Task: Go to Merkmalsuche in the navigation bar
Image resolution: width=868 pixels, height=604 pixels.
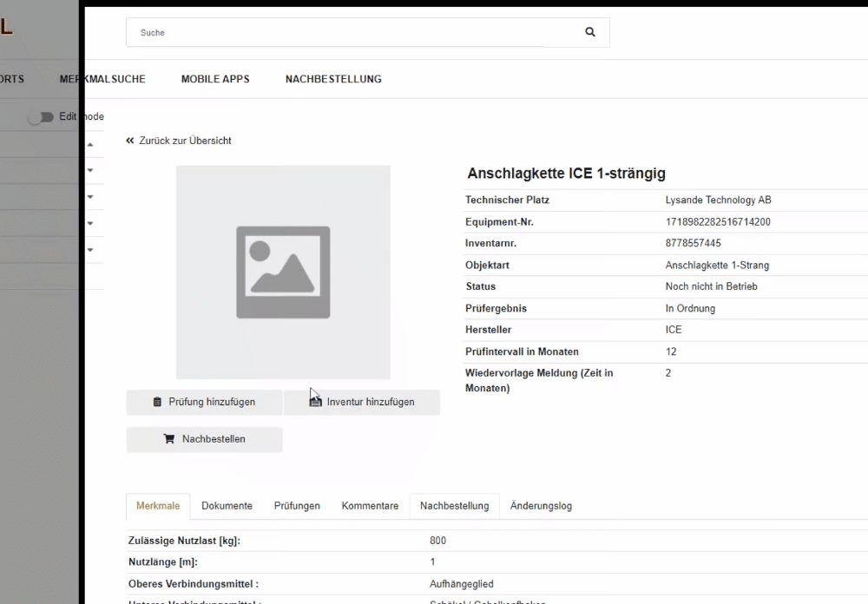Action: pyautogui.click(x=102, y=79)
